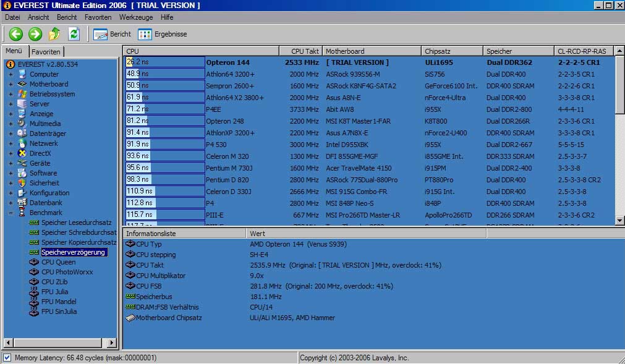Open Speicher Kopierdurchsatz benchmark
This screenshot has height=364, width=625.
[x=79, y=242]
